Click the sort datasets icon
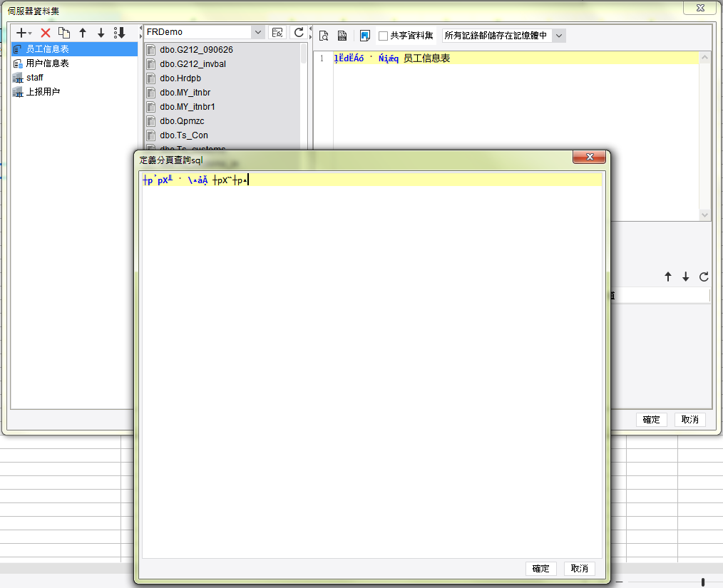 coord(120,33)
